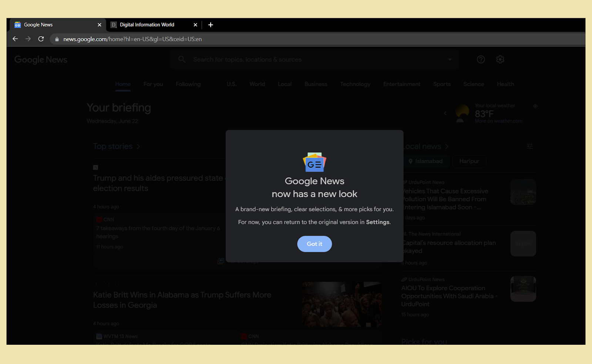Open More on weather.com link
The height and width of the screenshot is (364, 592).
tap(498, 121)
